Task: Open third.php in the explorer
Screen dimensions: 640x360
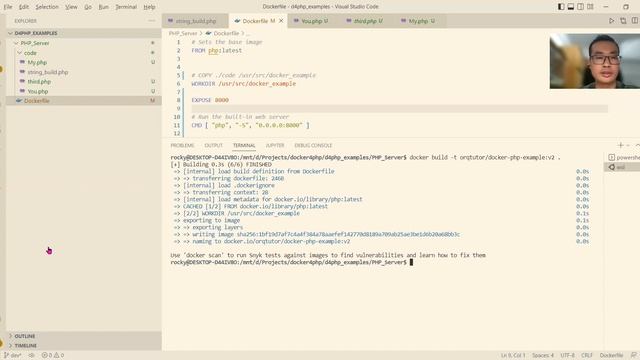Action: click(x=84, y=82)
